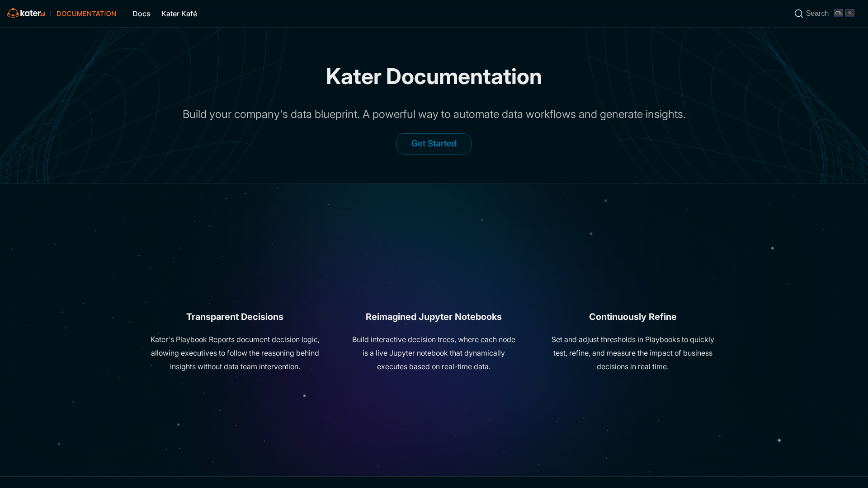
Task: Click the data blueprint tagline text
Action: [x=434, y=114]
